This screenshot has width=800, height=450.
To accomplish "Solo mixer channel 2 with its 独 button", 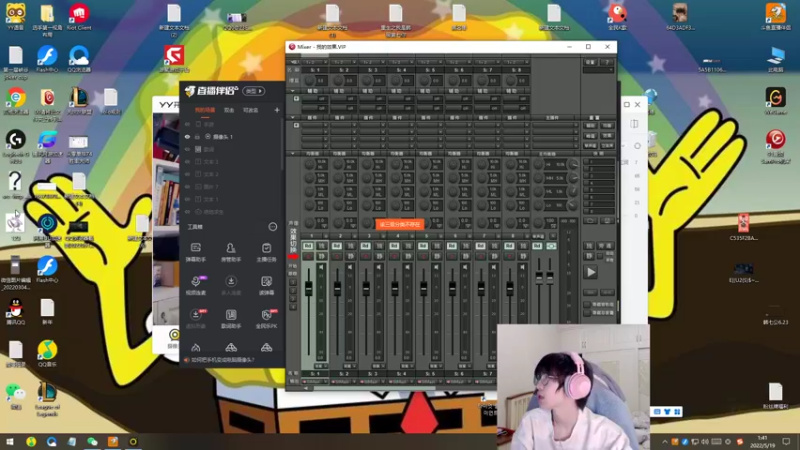I will pyautogui.click(x=350, y=246).
